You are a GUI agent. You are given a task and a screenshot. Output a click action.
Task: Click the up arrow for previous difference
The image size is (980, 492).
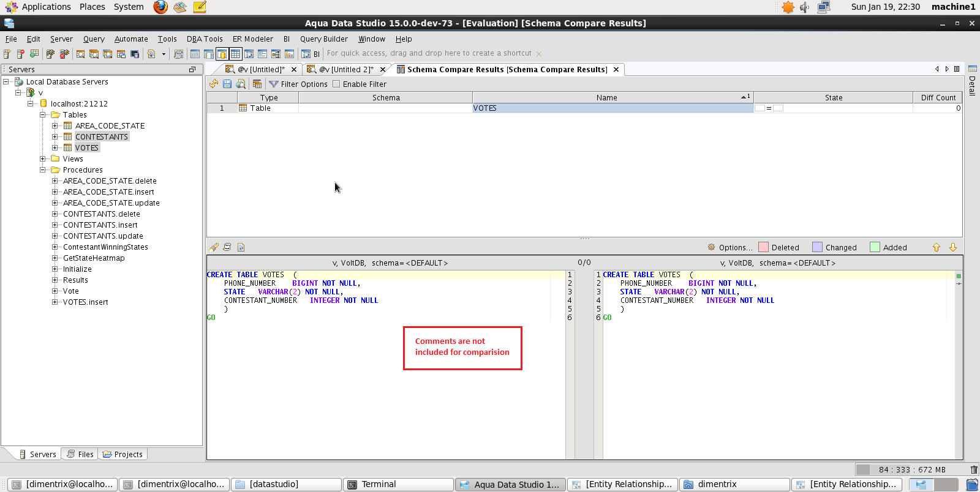[937, 247]
